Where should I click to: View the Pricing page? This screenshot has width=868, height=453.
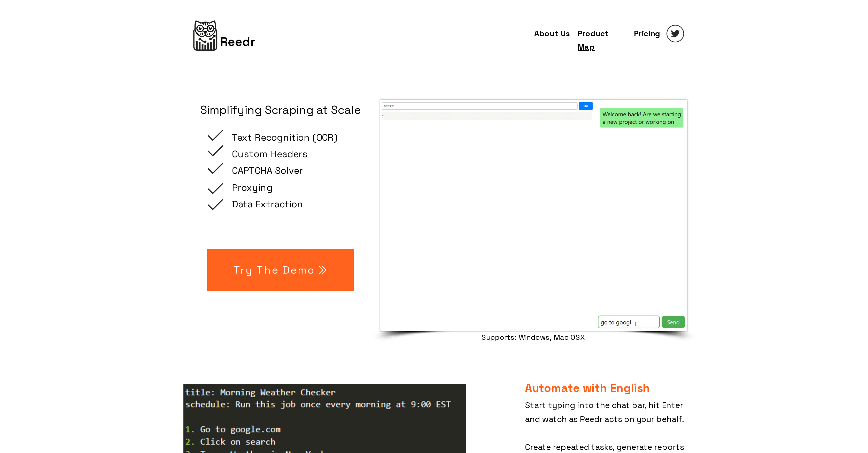[647, 33]
